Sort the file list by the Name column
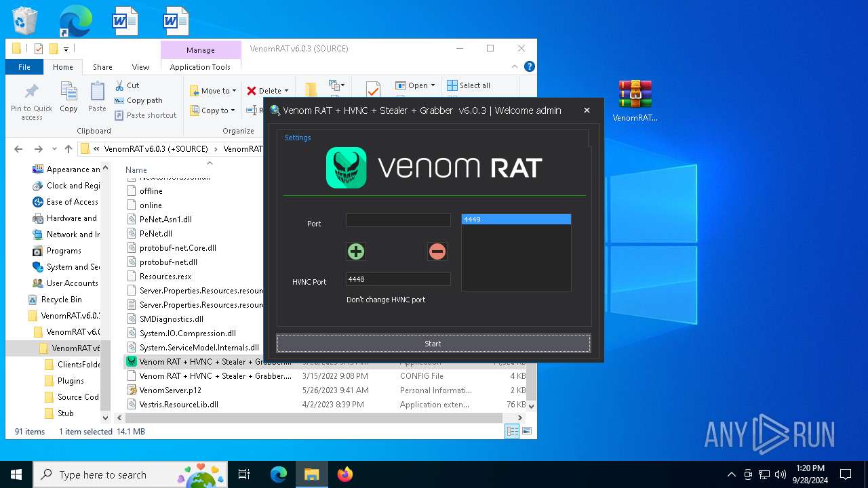Screen dimensions: 868x488 point(136,170)
